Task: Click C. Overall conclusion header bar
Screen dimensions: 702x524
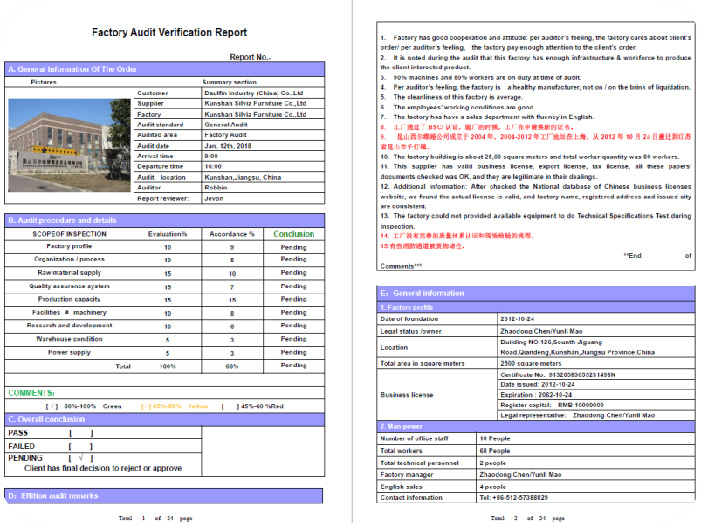Action: 165,420
